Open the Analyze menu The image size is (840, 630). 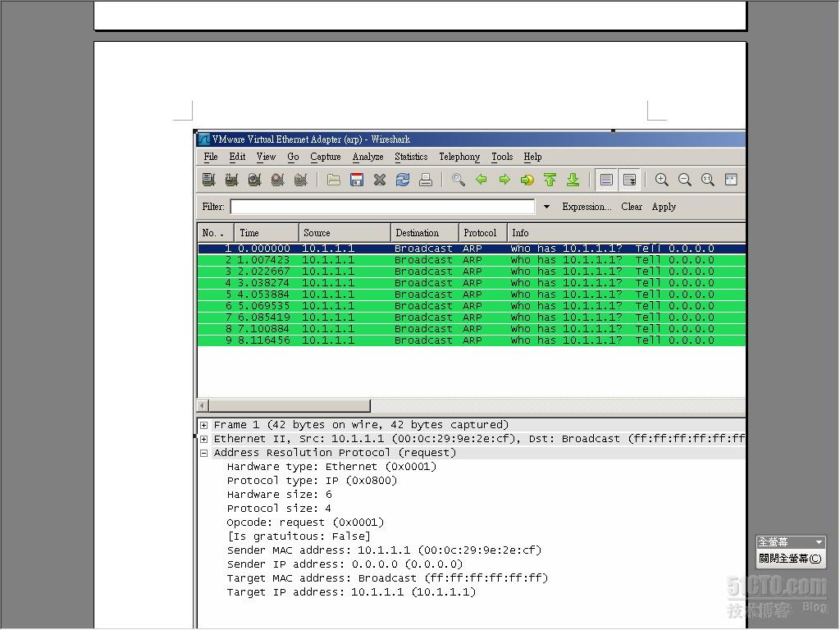[x=367, y=157]
